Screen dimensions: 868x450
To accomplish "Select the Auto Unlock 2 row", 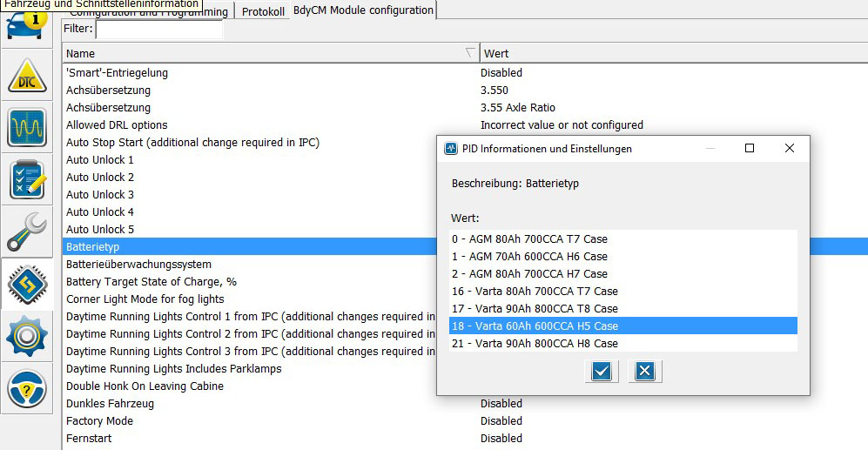I will pyautogui.click(x=249, y=177).
